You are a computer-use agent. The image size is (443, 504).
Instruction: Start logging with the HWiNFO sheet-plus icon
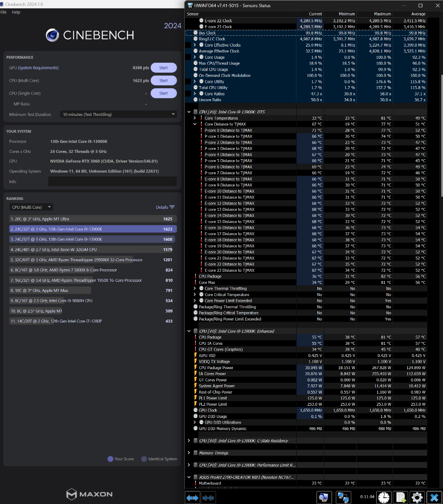click(400, 498)
